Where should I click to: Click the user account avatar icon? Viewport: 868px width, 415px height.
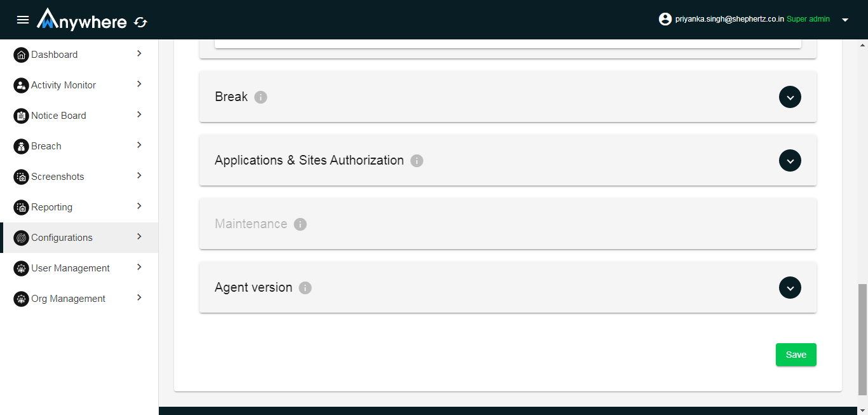coord(665,19)
